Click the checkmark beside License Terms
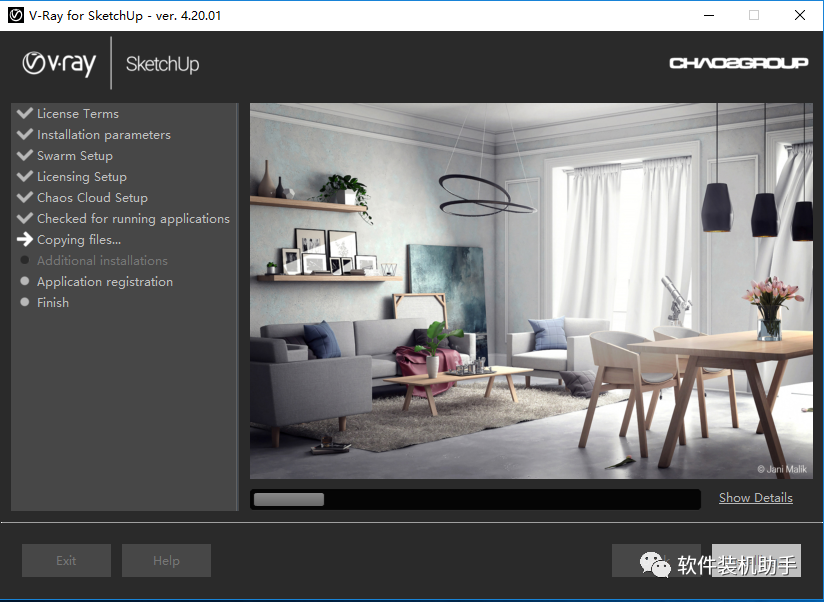The height and width of the screenshot is (602, 824). tap(25, 113)
